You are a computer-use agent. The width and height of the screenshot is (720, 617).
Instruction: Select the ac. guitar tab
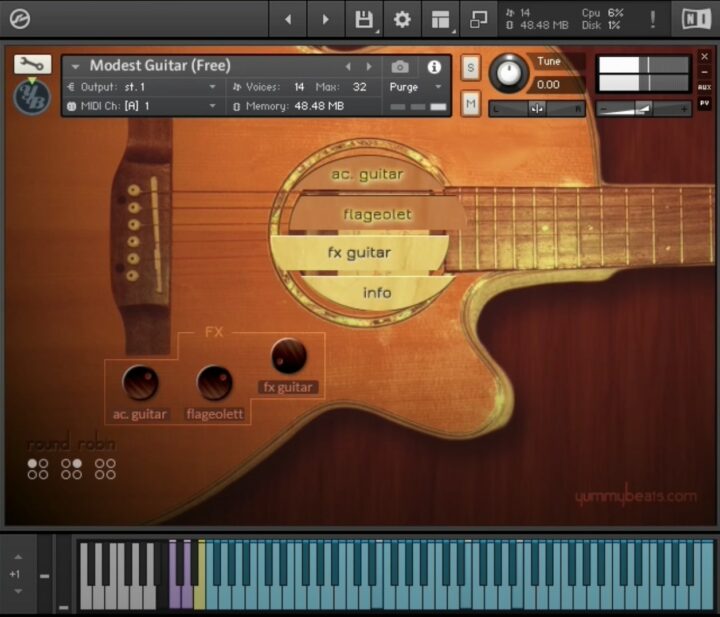pyautogui.click(x=367, y=174)
